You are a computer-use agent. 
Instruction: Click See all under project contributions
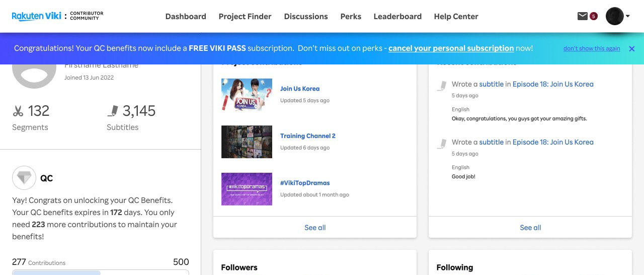(315, 228)
